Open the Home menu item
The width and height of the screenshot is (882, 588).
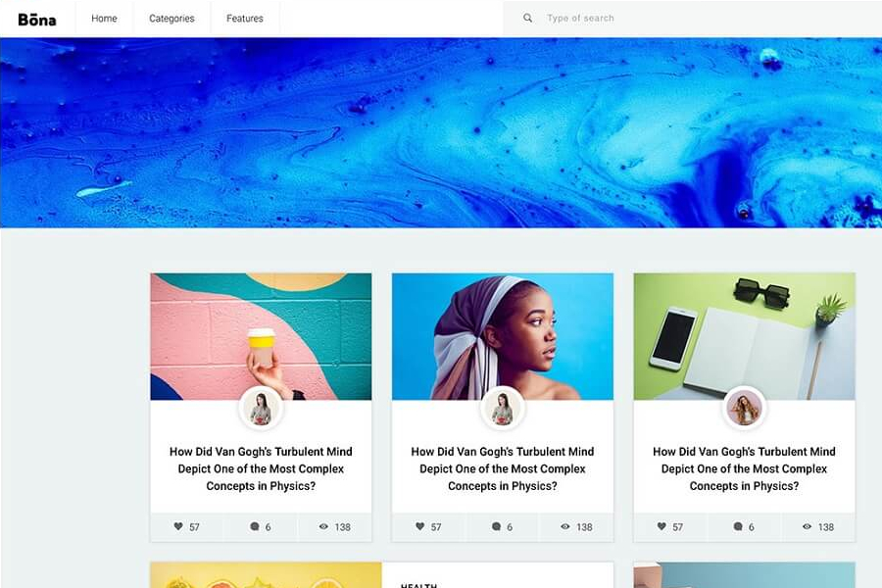(x=104, y=19)
